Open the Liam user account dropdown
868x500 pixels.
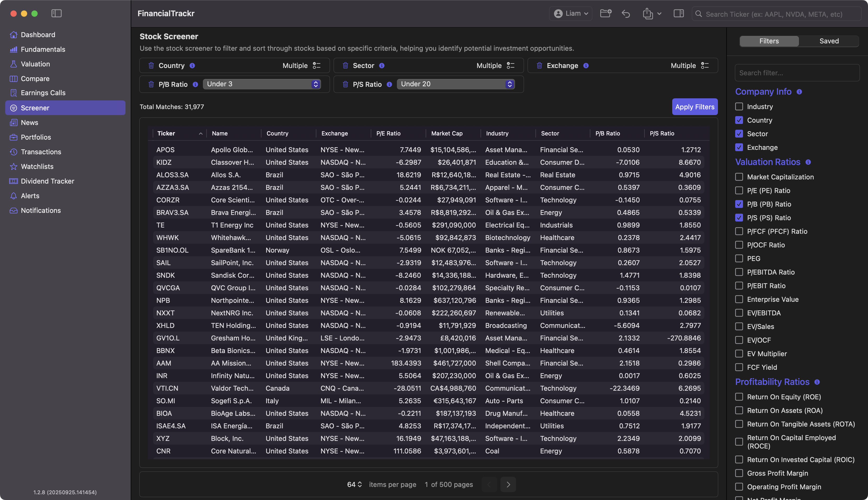pos(571,14)
